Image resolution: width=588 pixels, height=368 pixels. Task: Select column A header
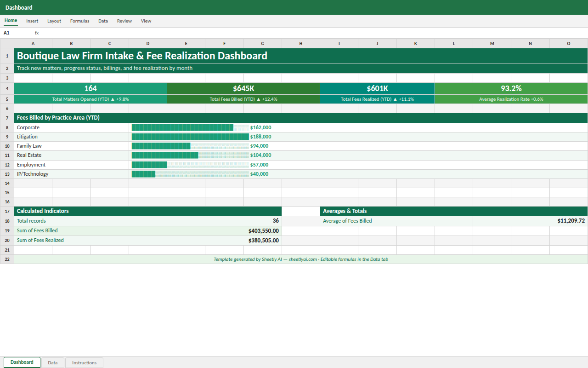click(x=33, y=43)
